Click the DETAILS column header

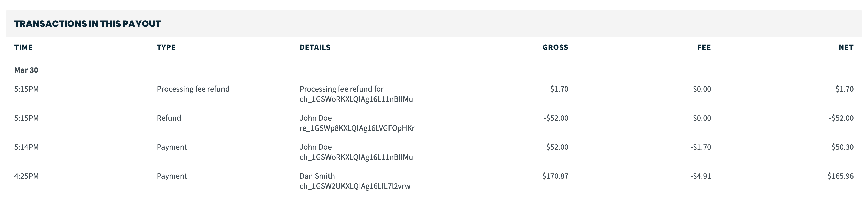pyautogui.click(x=315, y=47)
